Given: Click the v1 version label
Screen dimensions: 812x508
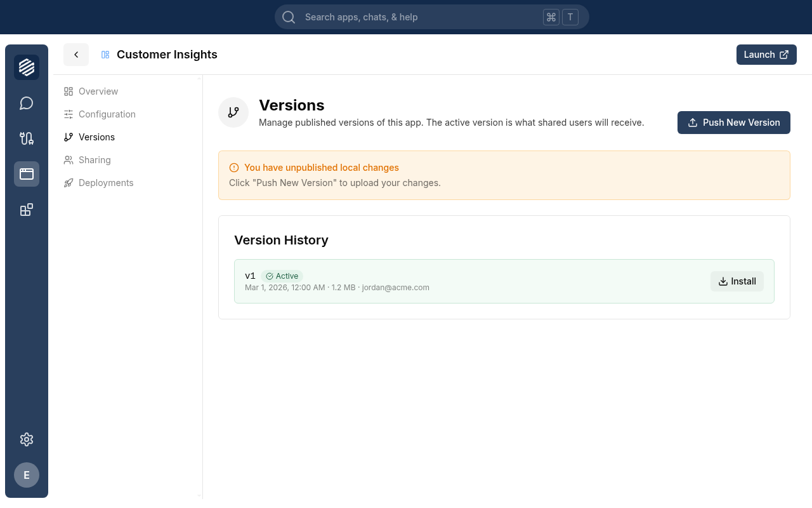Looking at the screenshot, I should [x=250, y=276].
